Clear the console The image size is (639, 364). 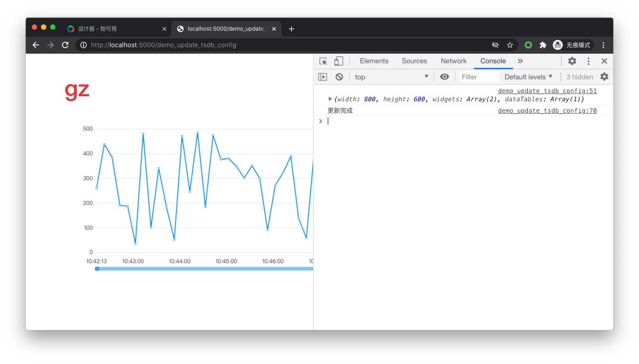tap(339, 77)
